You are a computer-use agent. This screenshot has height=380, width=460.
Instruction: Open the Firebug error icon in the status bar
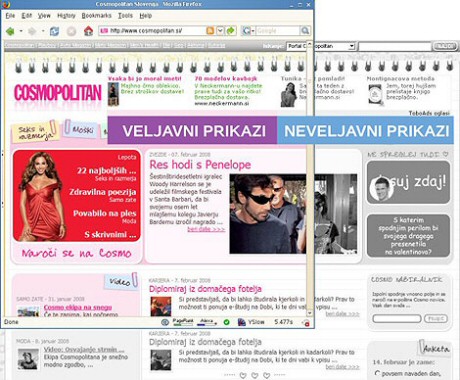(306, 322)
